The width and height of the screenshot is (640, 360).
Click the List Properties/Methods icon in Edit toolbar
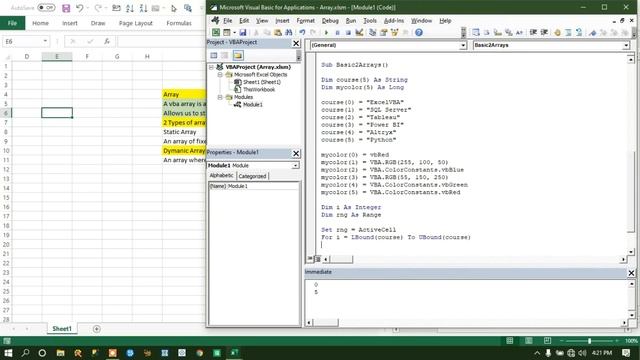point(476,33)
